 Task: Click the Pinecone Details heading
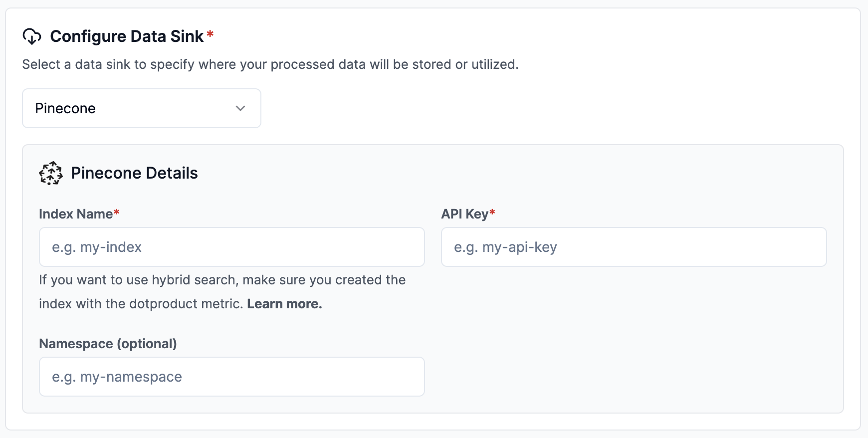click(x=134, y=173)
